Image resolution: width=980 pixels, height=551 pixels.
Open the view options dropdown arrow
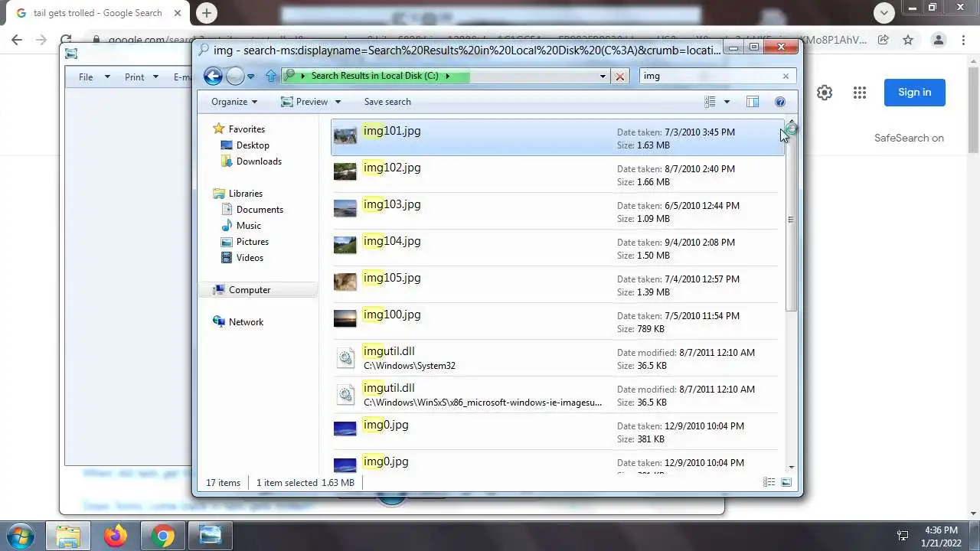pos(727,102)
